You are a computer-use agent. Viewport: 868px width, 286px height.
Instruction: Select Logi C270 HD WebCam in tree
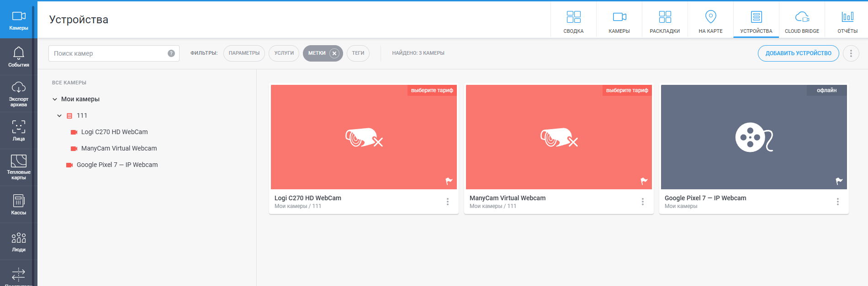pos(114,132)
